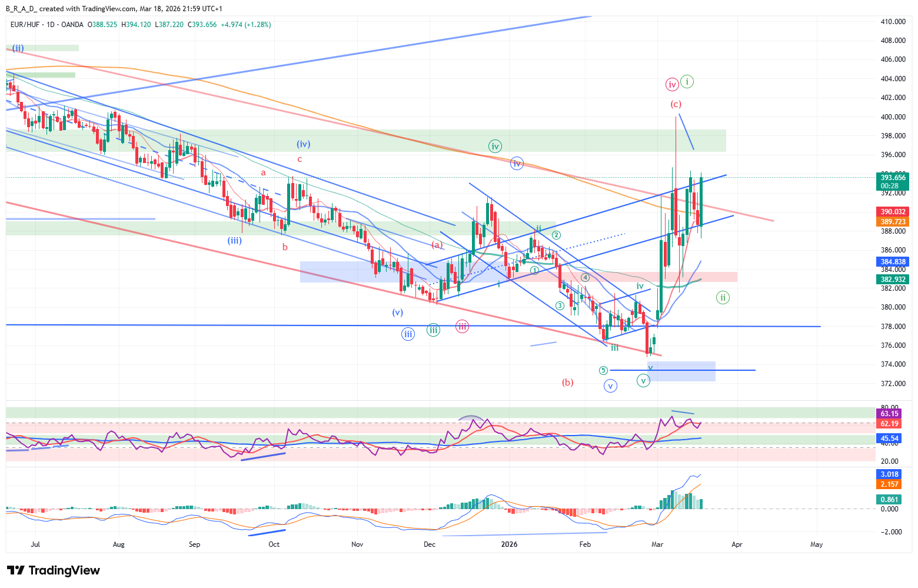
Task: Click the red 390.032 price tag
Action: pos(893,212)
